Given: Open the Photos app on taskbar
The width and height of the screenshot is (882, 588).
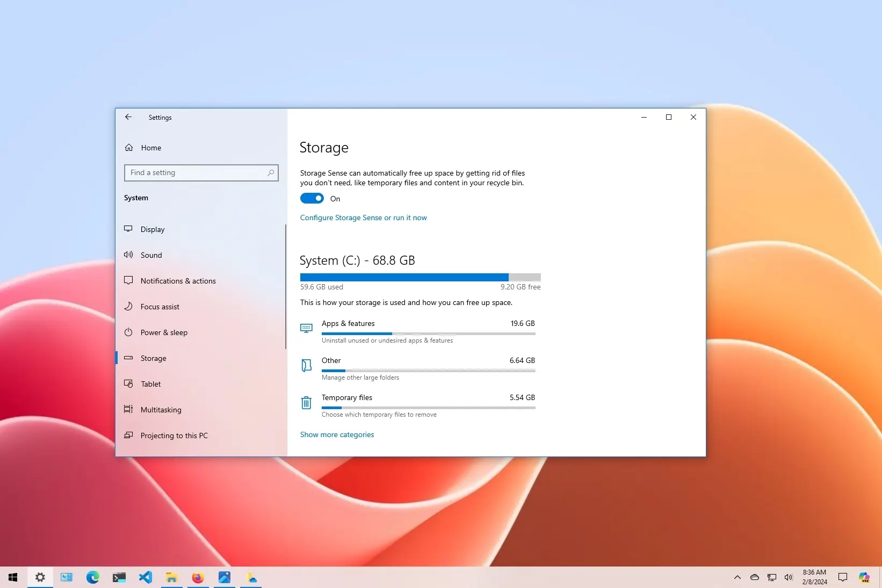Looking at the screenshot, I should point(225,577).
